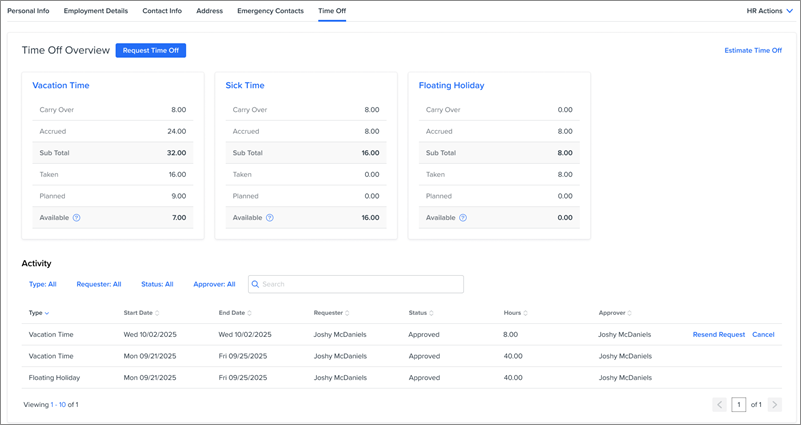
Task: Sort the Requester column
Action: pos(347,314)
